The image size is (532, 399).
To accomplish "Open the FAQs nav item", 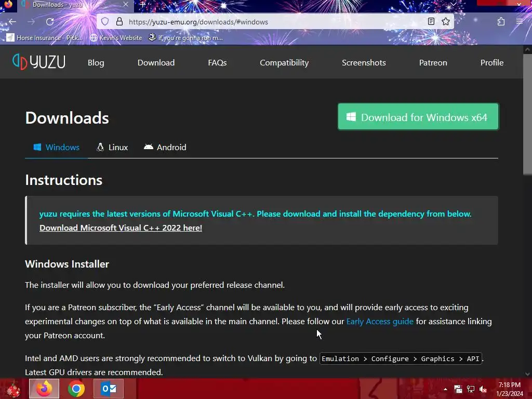I will [217, 62].
